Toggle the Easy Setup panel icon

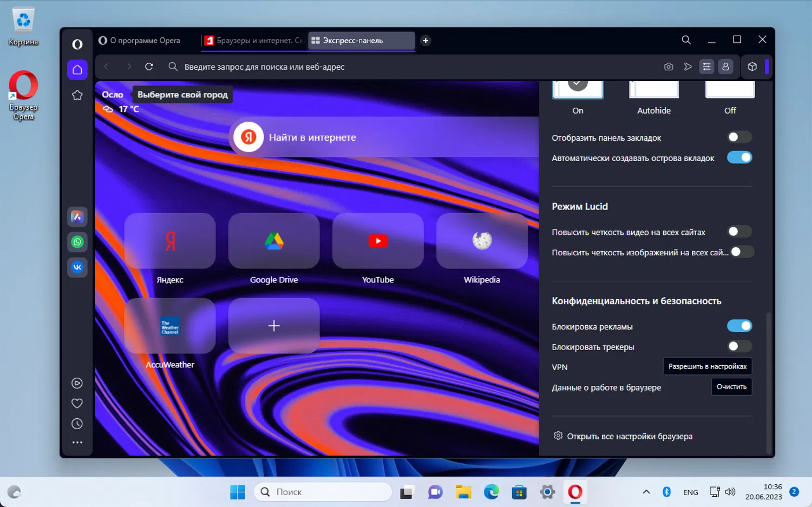[x=706, y=67]
